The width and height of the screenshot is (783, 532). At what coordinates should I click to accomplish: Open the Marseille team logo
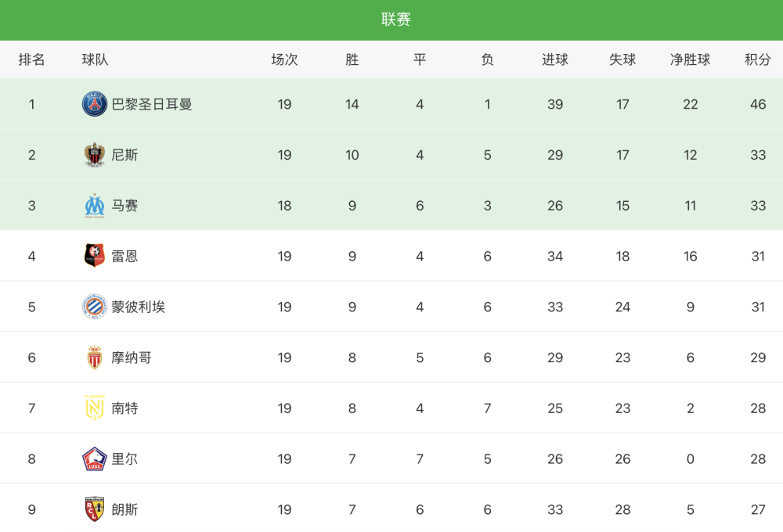click(95, 206)
